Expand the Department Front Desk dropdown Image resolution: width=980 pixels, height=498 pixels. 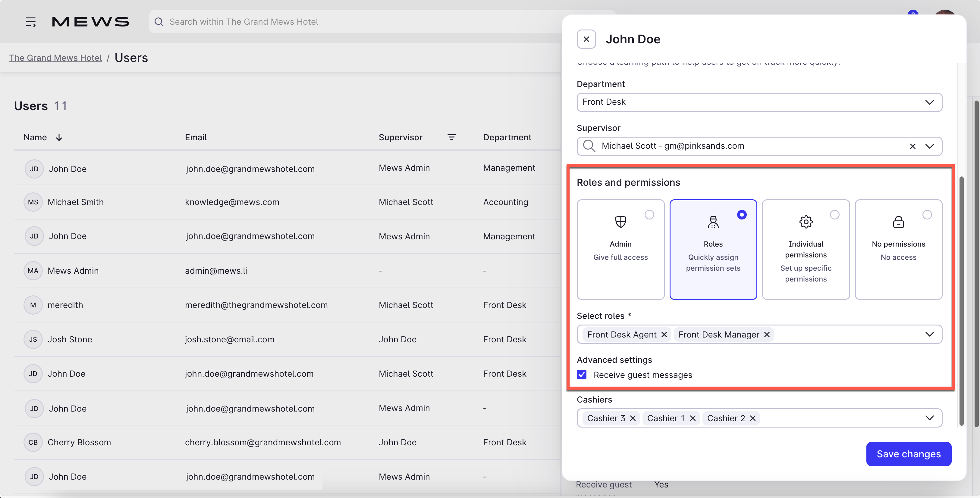tap(929, 102)
